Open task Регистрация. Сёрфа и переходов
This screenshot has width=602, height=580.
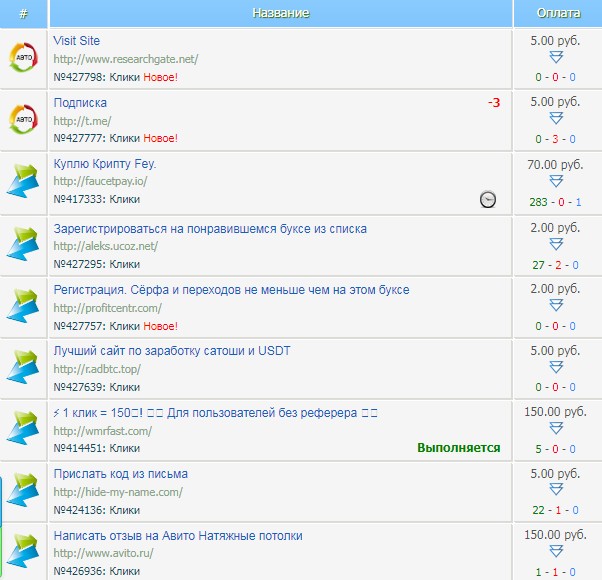[x=230, y=289]
